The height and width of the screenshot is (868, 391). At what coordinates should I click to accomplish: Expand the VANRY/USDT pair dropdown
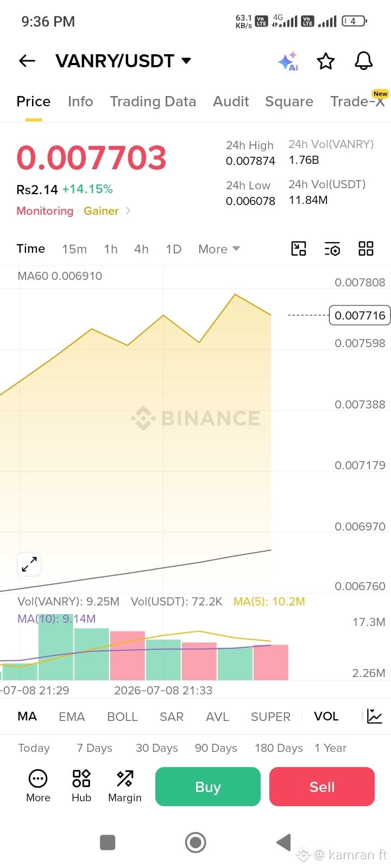click(186, 60)
